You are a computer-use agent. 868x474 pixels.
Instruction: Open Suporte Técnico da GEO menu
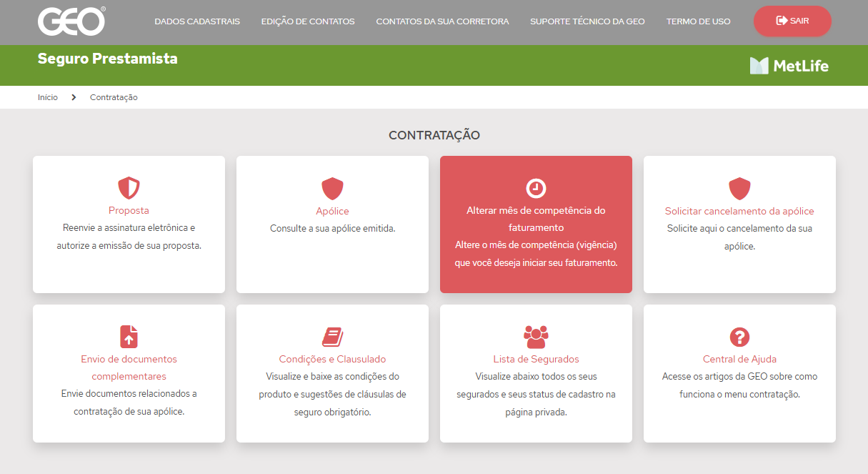[x=587, y=21]
